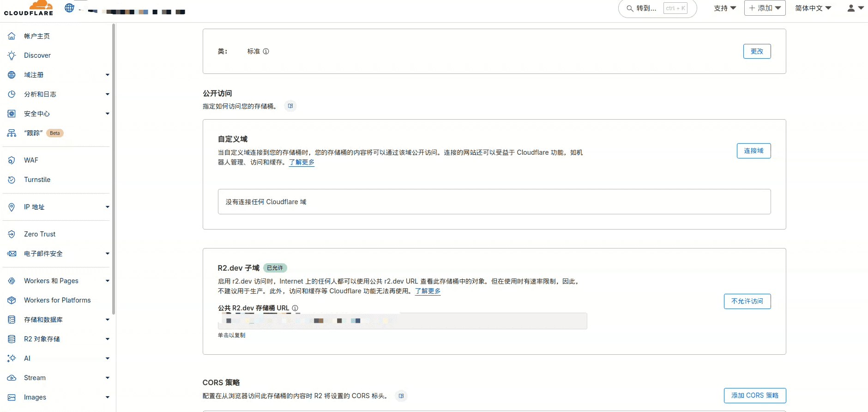Click the Zero Trust icon
The height and width of the screenshot is (412, 868).
tap(12, 234)
